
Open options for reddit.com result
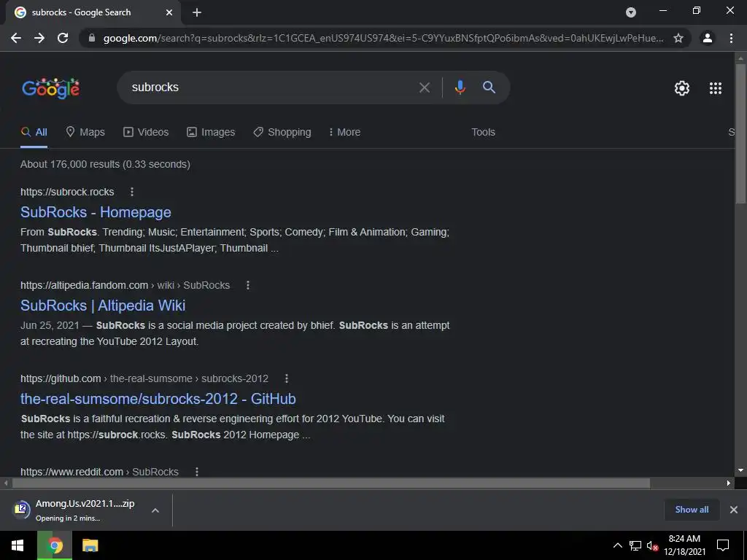click(x=197, y=472)
